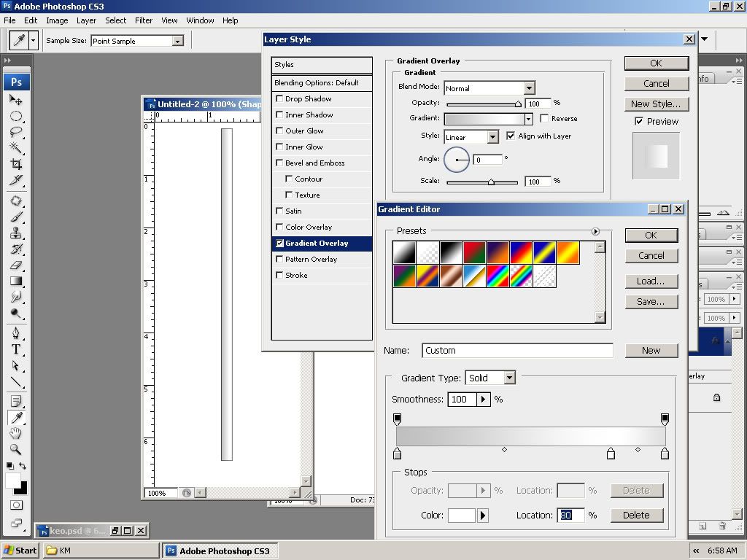Click New Style in Layer Style
Viewport: 747px width, 560px height.
[x=656, y=104]
